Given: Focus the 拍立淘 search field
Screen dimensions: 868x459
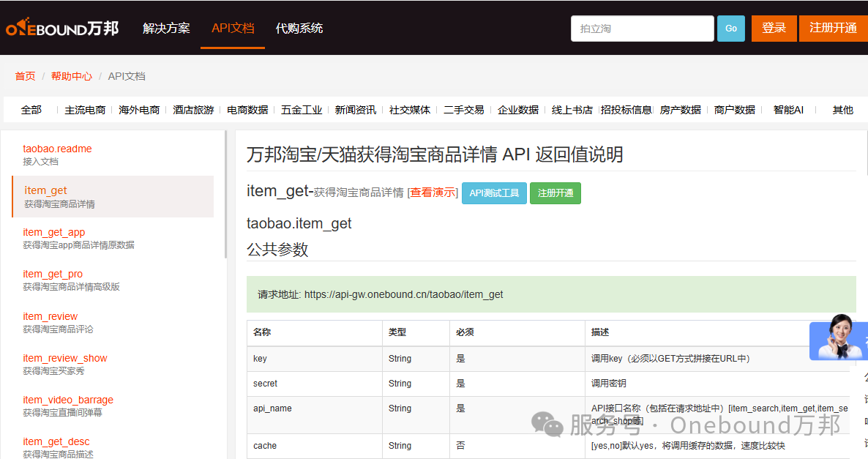Looking at the screenshot, I should pos(642,29).
